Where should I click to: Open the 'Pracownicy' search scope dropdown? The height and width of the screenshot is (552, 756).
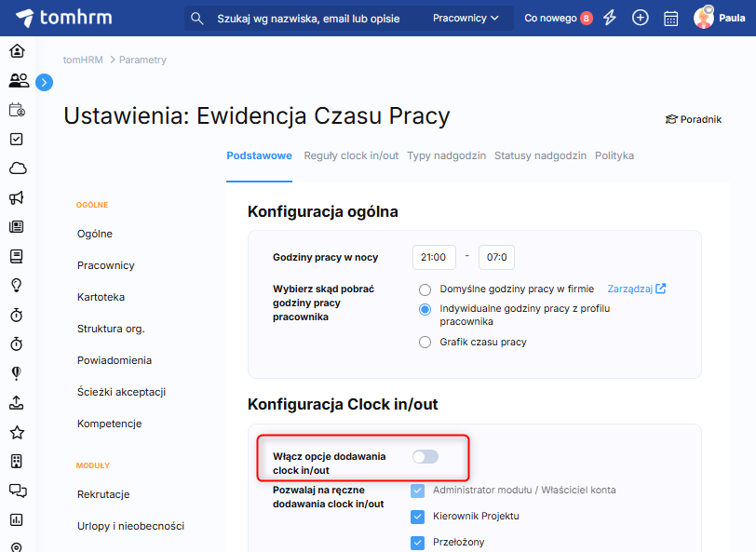[x=466, y=18]
